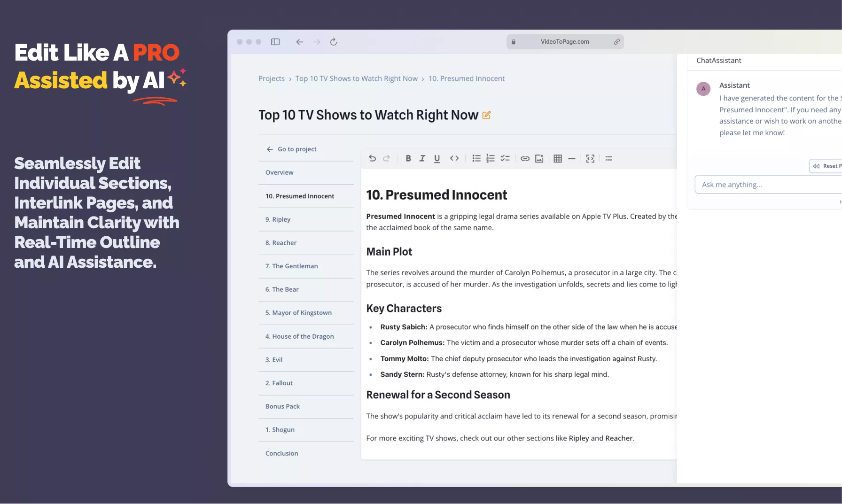This screenshot has width=842, height=504.
Task: Click the insert image icon
Action: click(539, 158)
